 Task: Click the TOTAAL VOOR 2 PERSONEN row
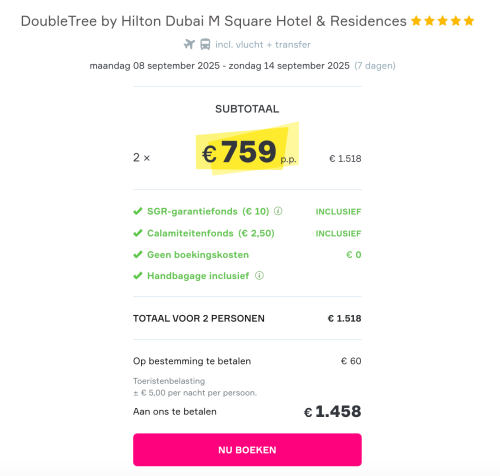coord(247,318)
